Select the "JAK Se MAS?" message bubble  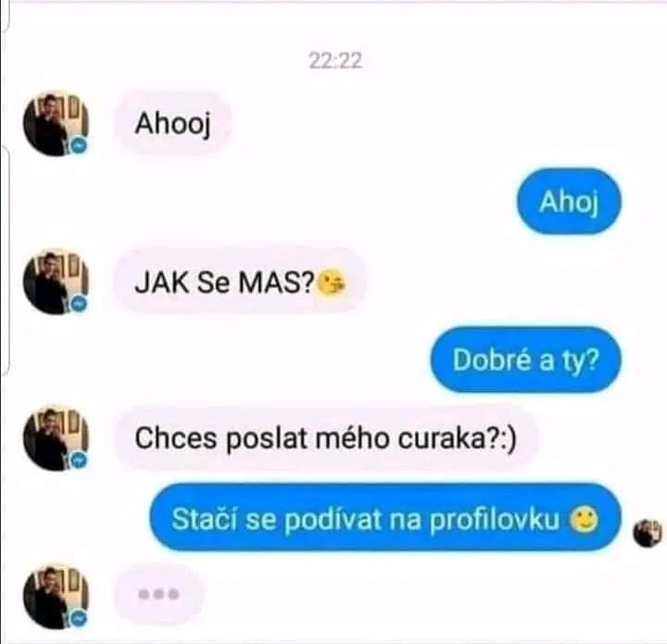[x=240, y=282]
